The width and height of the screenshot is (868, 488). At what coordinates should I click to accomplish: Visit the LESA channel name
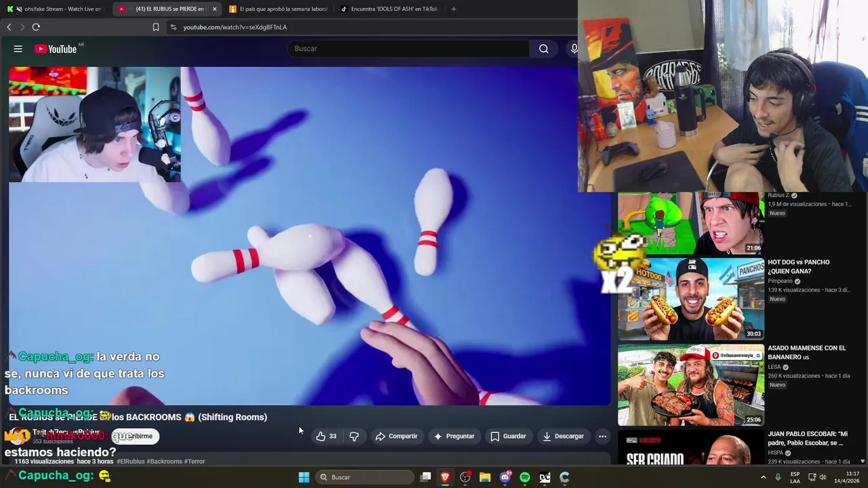pyautogui.click(x=774, y=367)
